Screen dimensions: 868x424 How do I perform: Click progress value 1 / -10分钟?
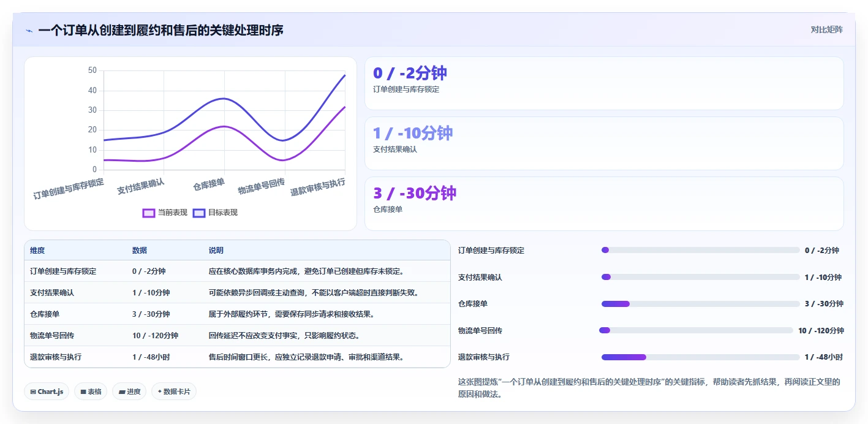tap(823, 277)
